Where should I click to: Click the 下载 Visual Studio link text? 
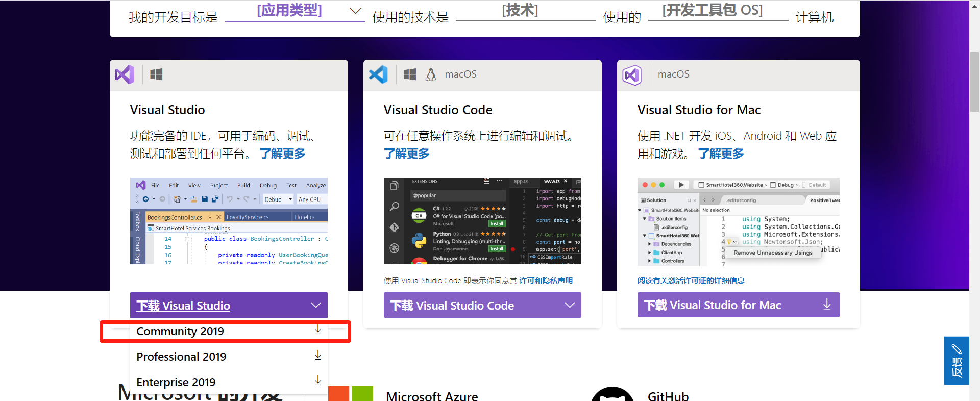183,306
